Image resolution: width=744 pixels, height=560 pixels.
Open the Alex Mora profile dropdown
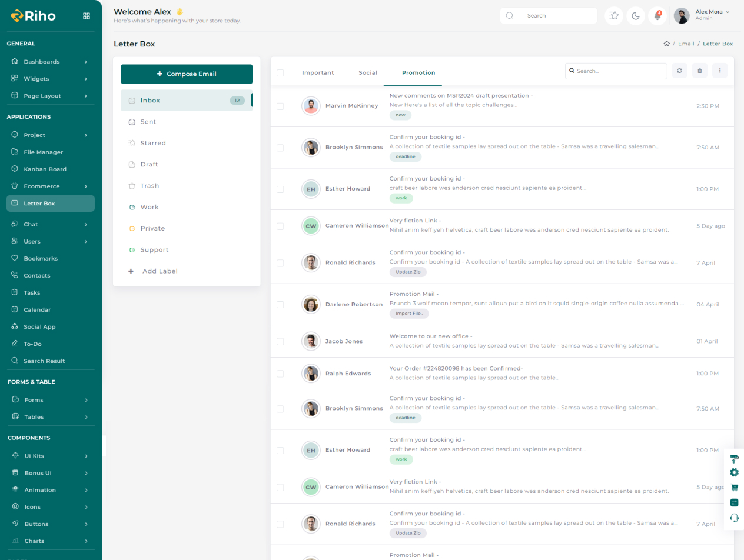[x=712, y=15]
